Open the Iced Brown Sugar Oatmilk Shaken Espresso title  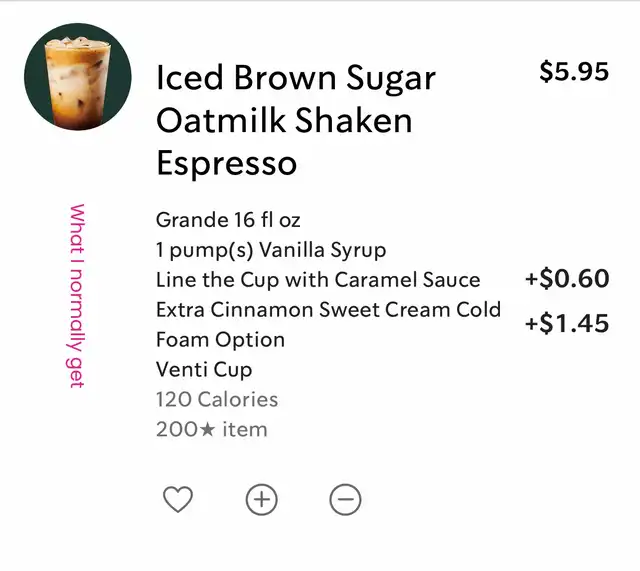click(x=296, y=120)
